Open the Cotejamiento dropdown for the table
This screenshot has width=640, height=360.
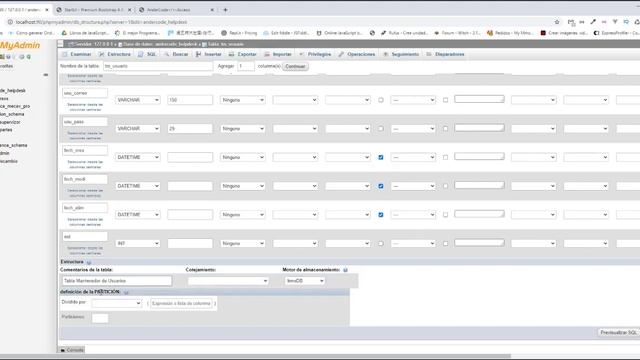point(228,281)
